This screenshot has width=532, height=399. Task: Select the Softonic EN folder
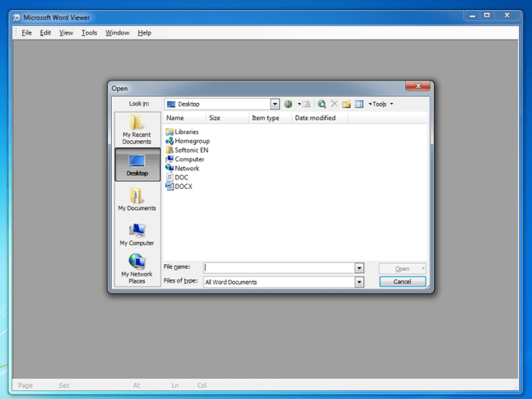coord(187,150)
